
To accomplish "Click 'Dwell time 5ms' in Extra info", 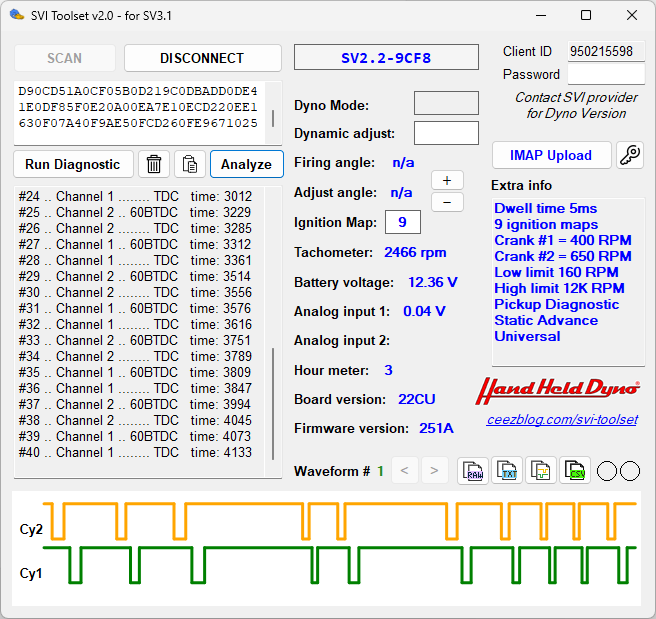I will click(x=546, y=208).
